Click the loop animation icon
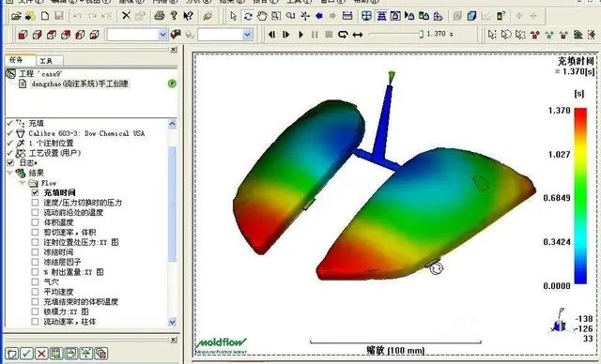Image resolution: width=601 pixels, height=364 pixels. pyautogui.click(x=343, y=35)
